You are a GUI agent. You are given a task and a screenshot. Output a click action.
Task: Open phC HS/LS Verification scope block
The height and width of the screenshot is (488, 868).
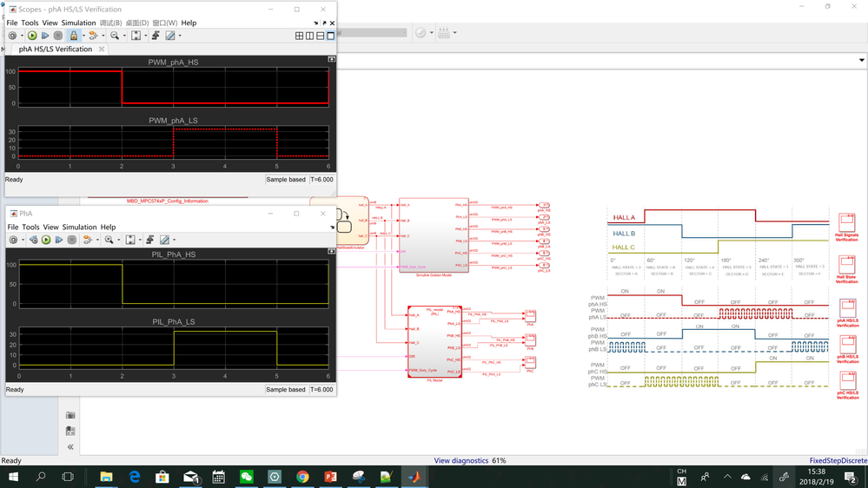[x=847, y=380]
